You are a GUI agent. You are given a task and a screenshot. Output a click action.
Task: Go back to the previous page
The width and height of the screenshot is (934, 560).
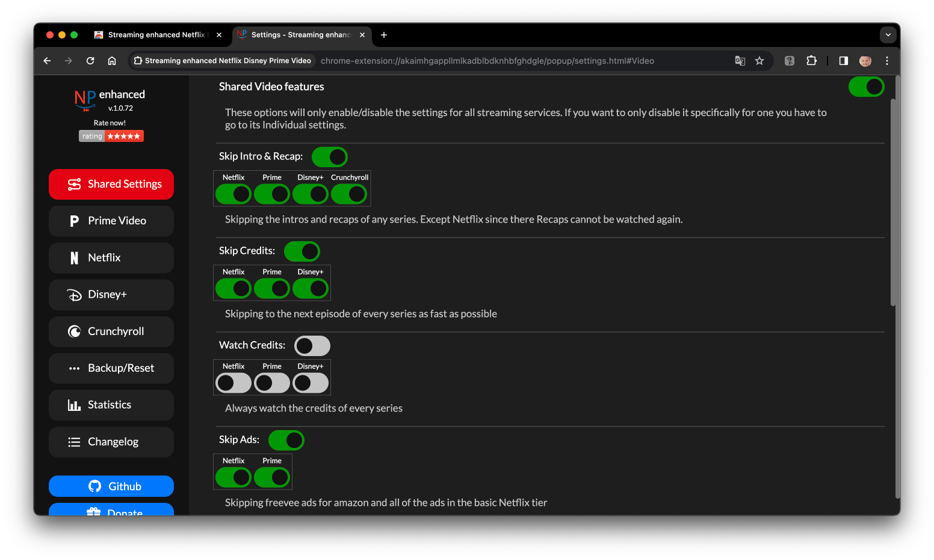47,61
